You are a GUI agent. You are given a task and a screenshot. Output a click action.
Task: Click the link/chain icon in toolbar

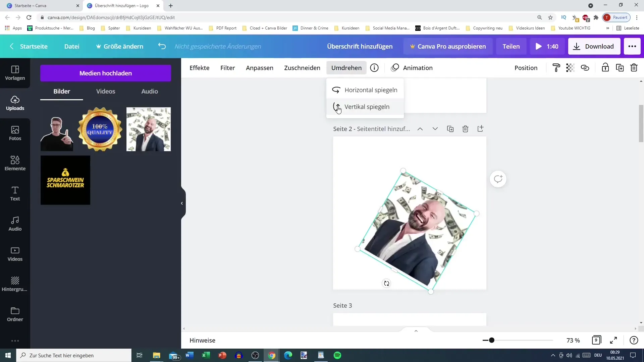click(585, 68)
